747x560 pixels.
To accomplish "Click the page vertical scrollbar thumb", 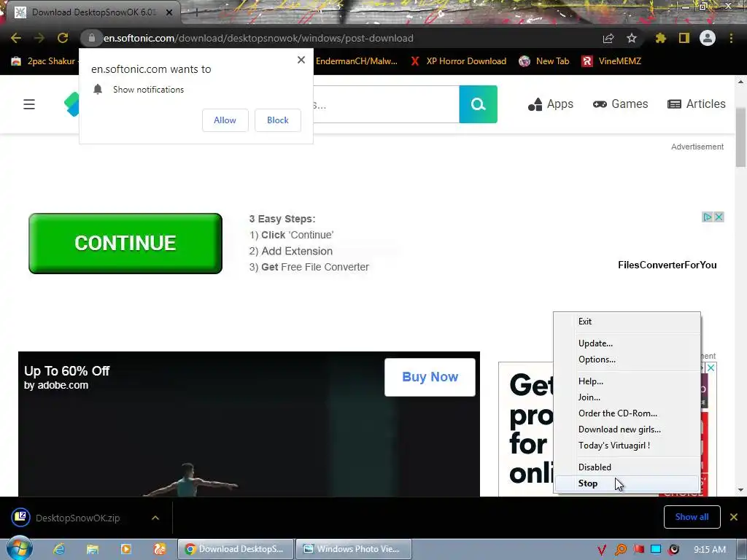I will click(740, 137).
